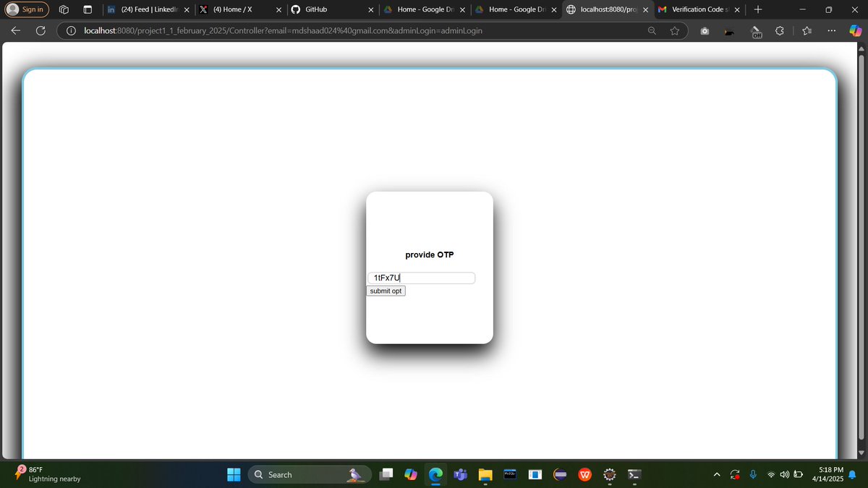Open File Explorer on the taskbar
This screenshot has height=488, width=868.
point(485,474)
